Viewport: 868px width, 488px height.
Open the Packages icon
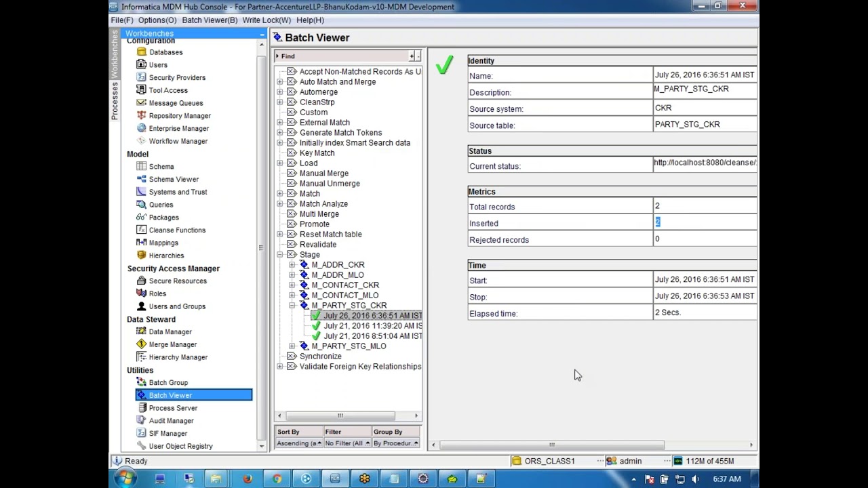coord(141,217)
